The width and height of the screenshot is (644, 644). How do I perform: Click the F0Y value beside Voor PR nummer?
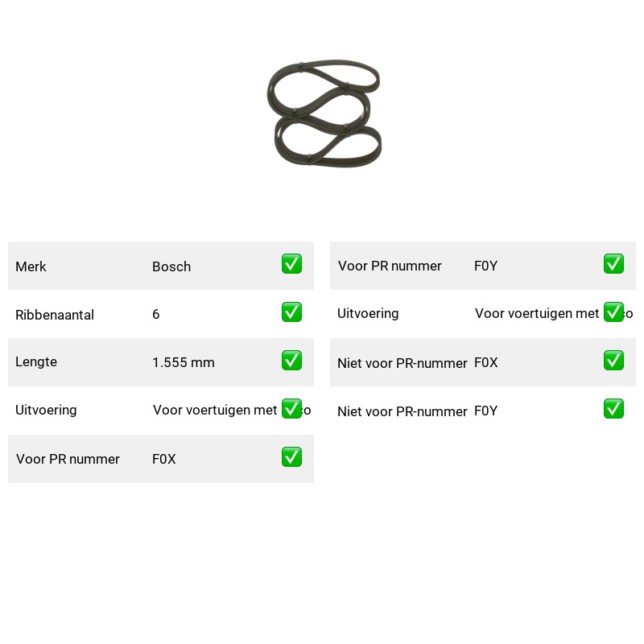485,266
